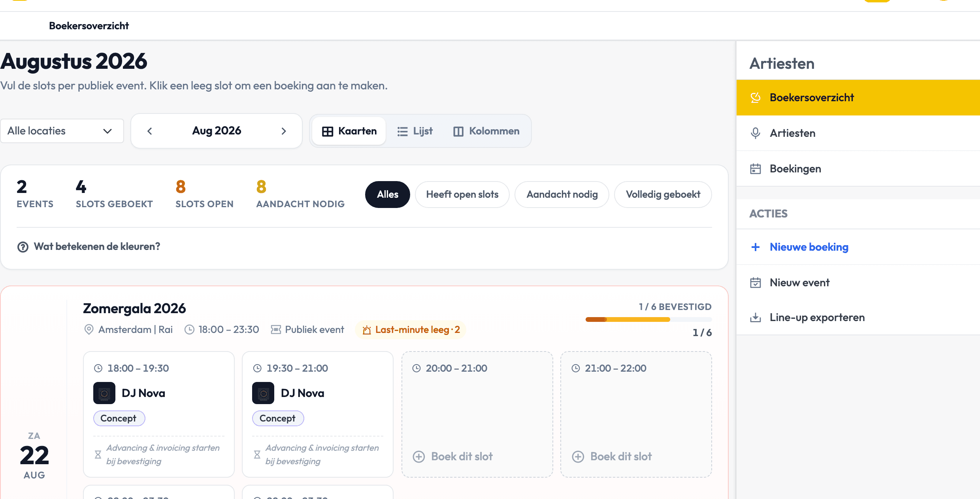The width and height of the screenshot is (980, 499).
Task: Open the Alle locaties dropdown
Action: (x=62, y=131)
